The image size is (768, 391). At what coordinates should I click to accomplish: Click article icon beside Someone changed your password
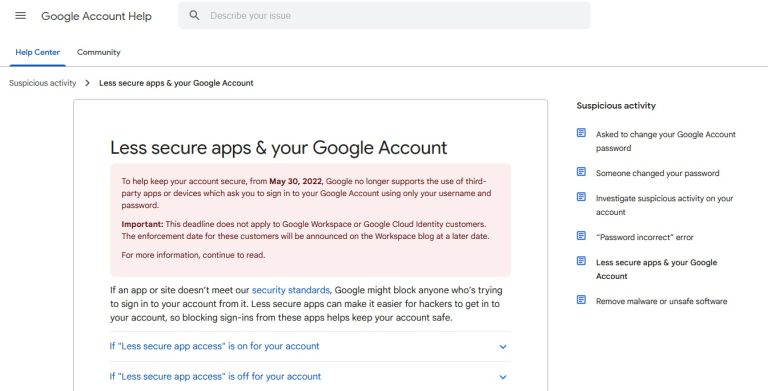581,171
